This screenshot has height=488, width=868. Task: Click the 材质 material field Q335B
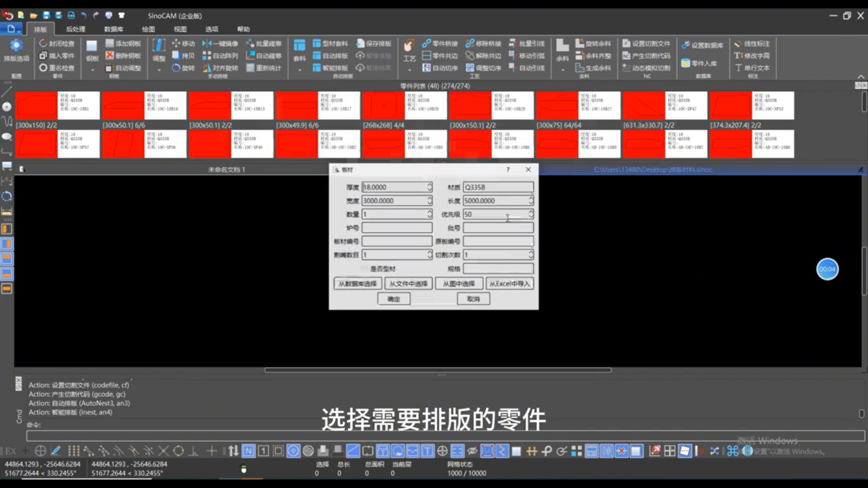point(498,187)
